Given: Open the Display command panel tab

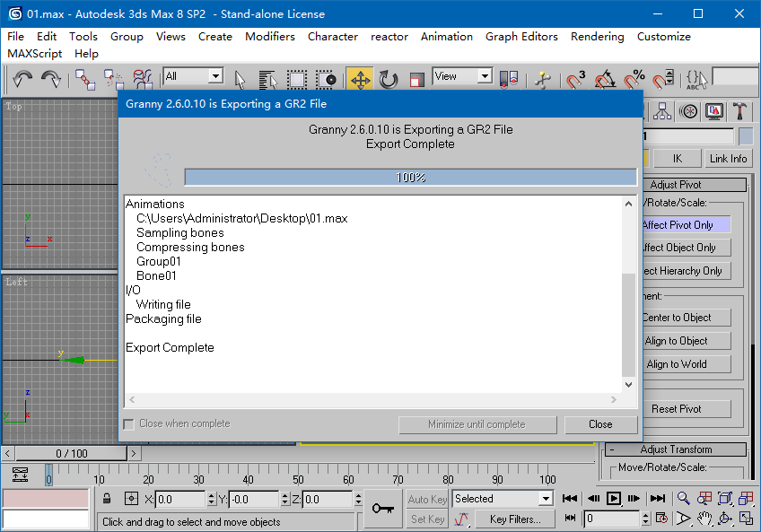Looking at the screenshot, I should [714, 111].
